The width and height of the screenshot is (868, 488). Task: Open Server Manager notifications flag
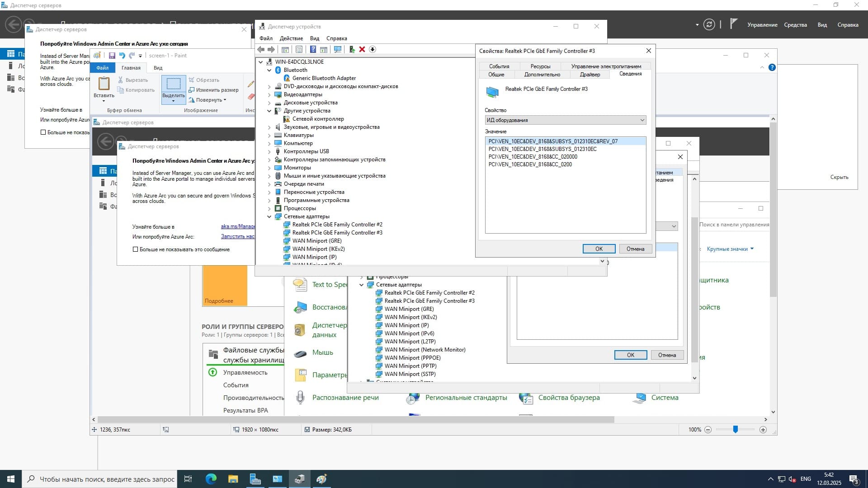pos(734,24)
